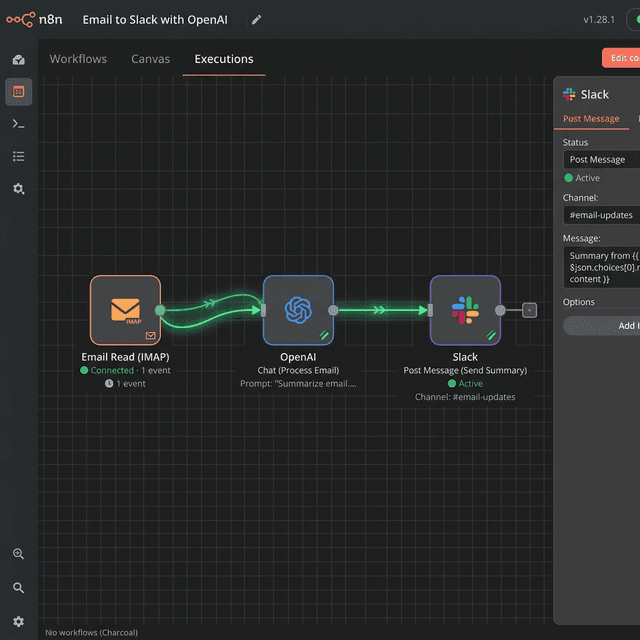
Task: Click the OpenAI node output connector
Action: [333, 311]
